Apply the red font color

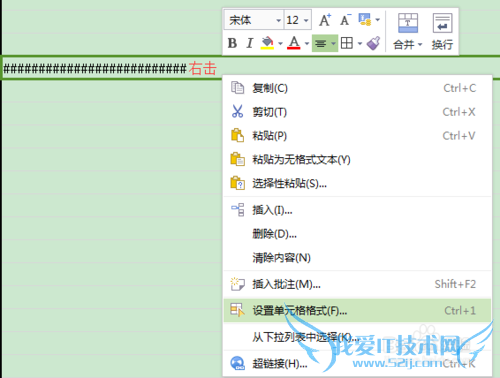[x=294, y=43]
